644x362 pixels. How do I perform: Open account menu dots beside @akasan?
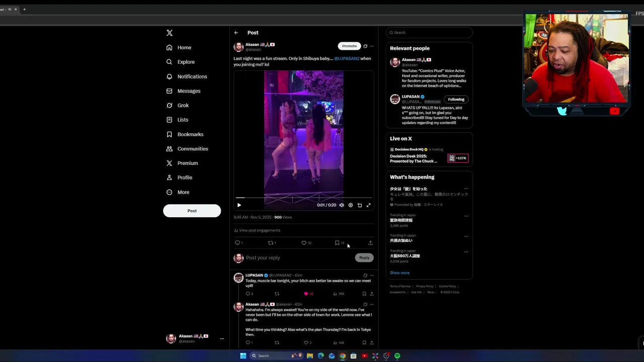click(x=222, y=339)
